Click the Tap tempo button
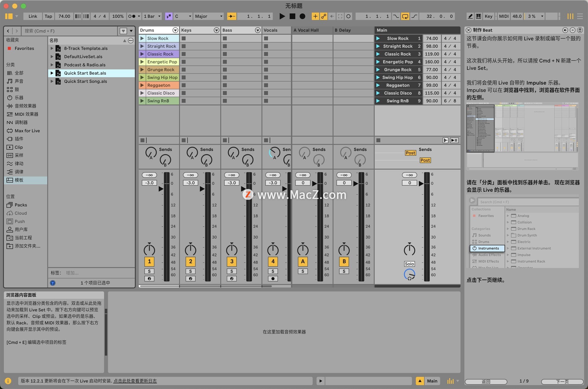The image size is (588, 389). (x=48, y=16)
